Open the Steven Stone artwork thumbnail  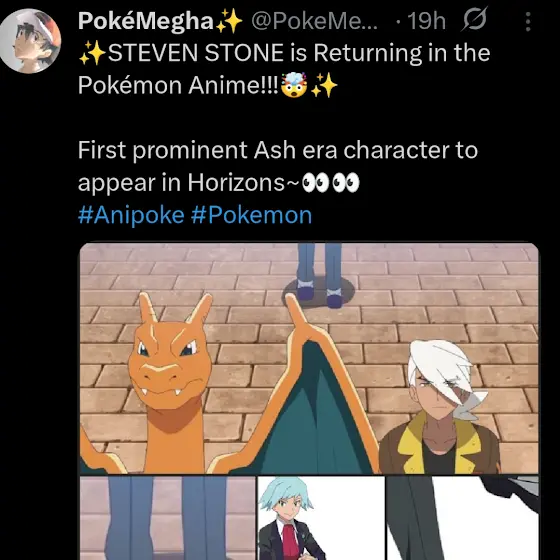click(321, 518)
